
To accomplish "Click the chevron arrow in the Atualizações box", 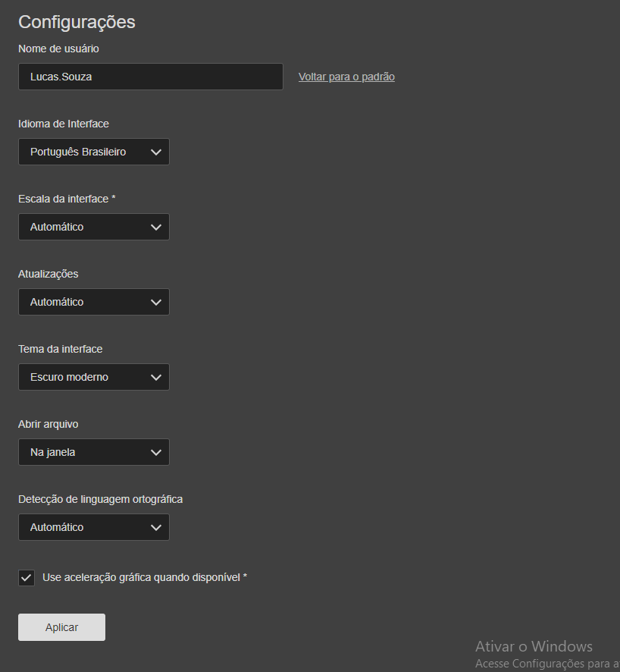I will click(156, 302).
